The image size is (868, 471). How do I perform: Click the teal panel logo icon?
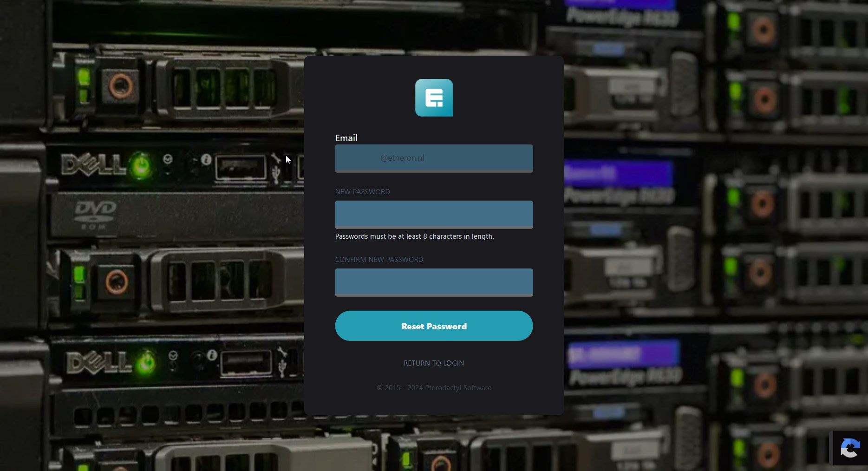tap(434, 98)
